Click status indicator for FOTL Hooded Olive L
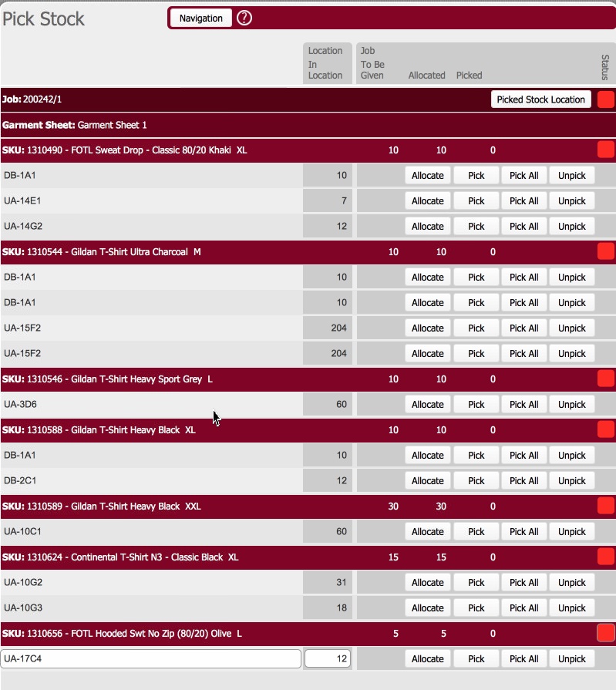The height and width of the screenshot is (690, 616). [605, 633]
